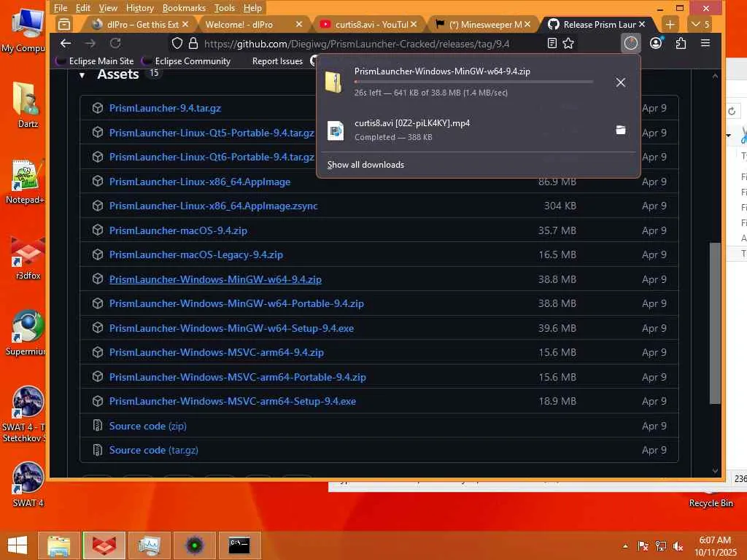Bookmark this page with the star icon
The image size is (747, 560).
click(568, 43)
